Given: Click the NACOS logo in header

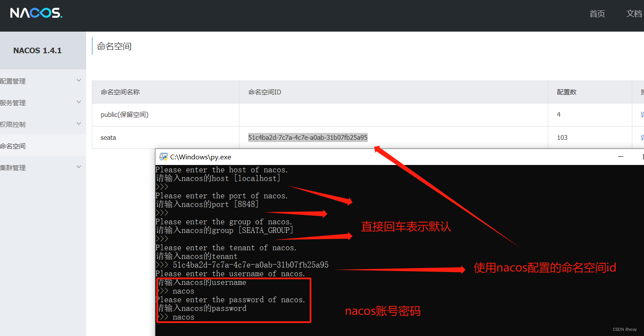Looking at the screenshot, I should pos(36,13).
